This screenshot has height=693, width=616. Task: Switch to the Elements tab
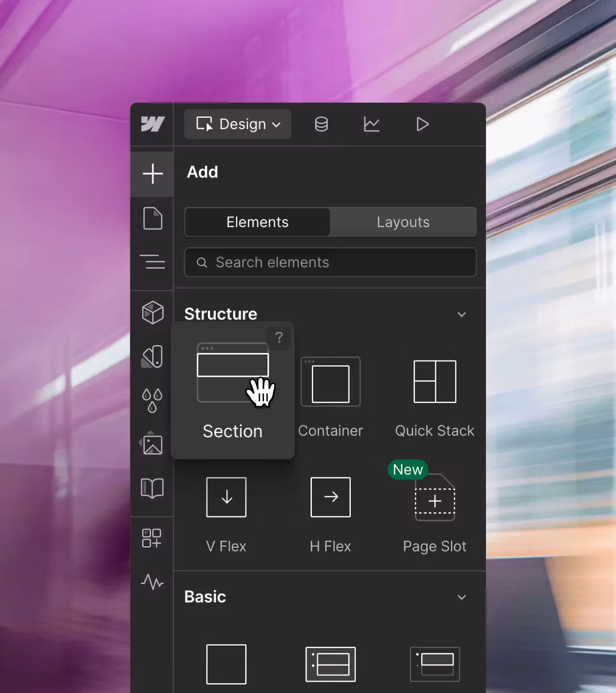coord(257,222)
